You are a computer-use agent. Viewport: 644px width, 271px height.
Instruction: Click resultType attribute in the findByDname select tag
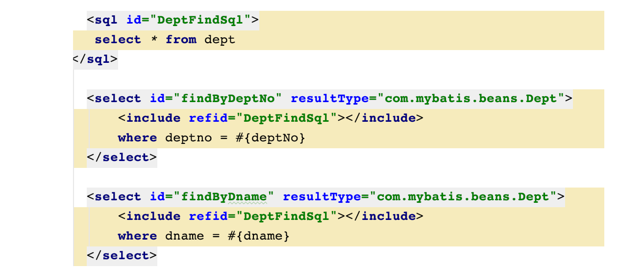[x=322, y=197]
